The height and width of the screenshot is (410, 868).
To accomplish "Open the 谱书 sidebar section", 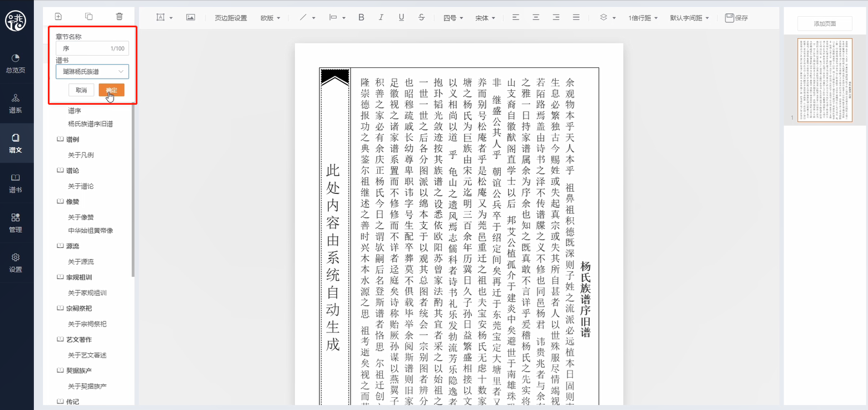I will (16, 183).
